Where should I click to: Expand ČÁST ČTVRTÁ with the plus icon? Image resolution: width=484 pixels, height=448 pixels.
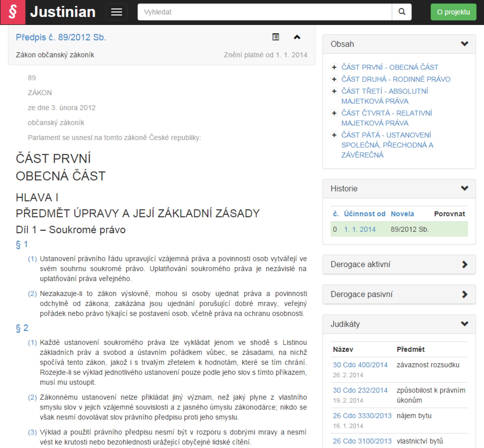pyautogui.click(x=334, y=113)
